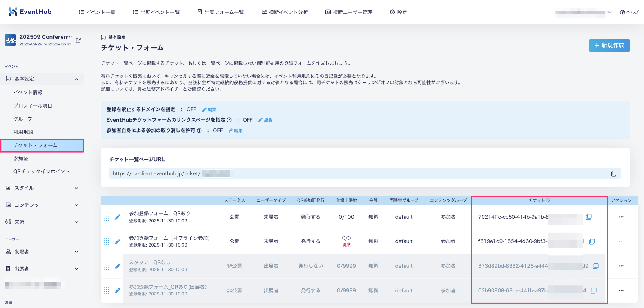
Task: Grab the drag handle of 参加登録フォーム QRあり row
Action: click(106, 217)
